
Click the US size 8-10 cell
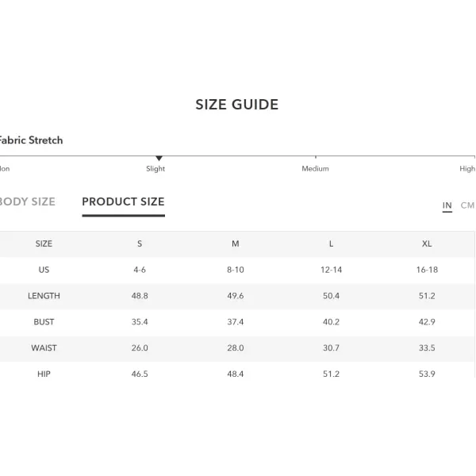236,270
